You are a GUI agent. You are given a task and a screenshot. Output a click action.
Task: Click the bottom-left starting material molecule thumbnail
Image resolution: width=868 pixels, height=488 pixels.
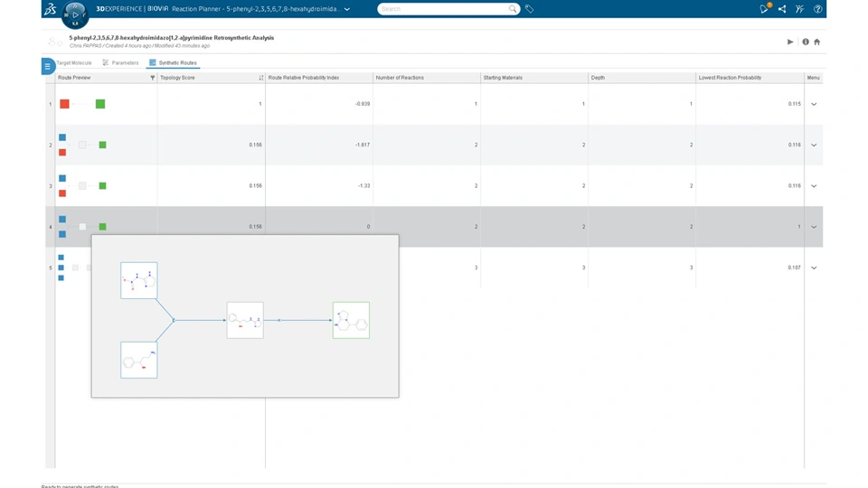[x=139, y=361]
